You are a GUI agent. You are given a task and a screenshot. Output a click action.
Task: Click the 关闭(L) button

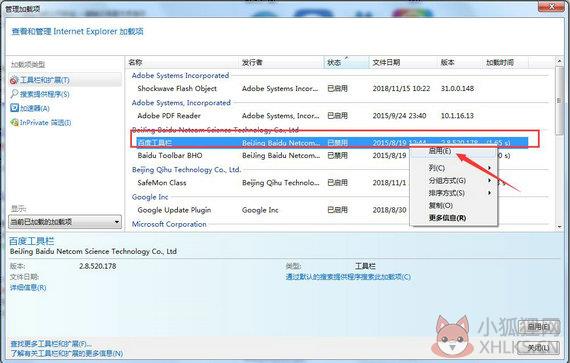point(538,348)
